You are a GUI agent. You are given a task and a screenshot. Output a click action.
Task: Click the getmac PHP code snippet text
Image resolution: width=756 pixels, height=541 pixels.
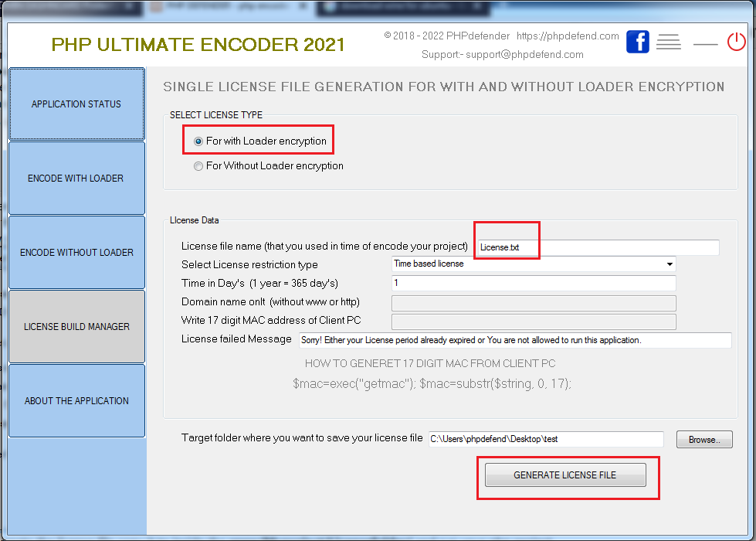pos(432,383)
